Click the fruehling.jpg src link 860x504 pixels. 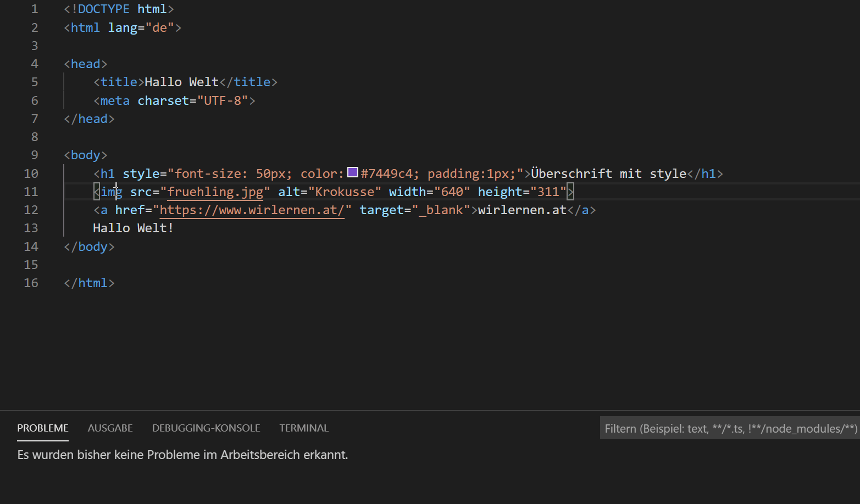click(215, 192)
